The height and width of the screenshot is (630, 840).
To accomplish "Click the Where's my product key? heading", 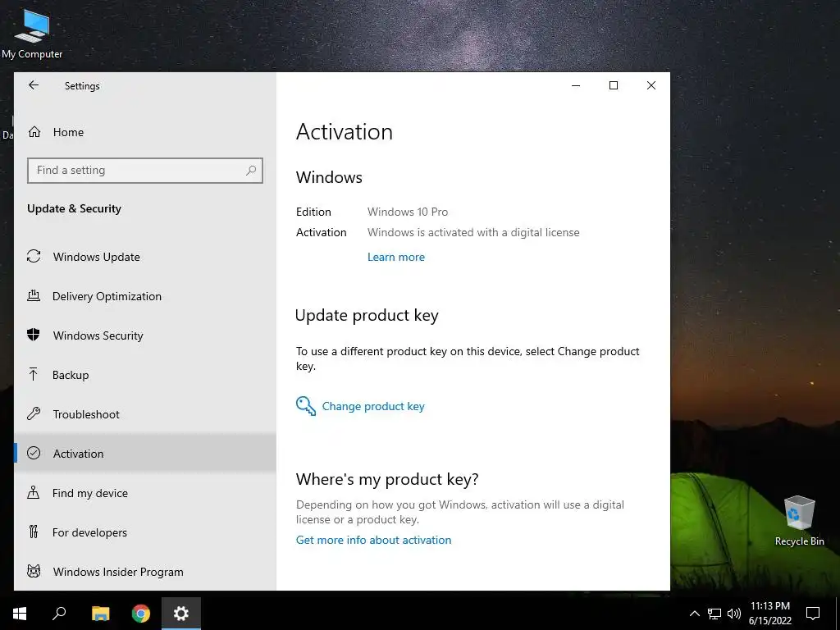I will point(387,479).
